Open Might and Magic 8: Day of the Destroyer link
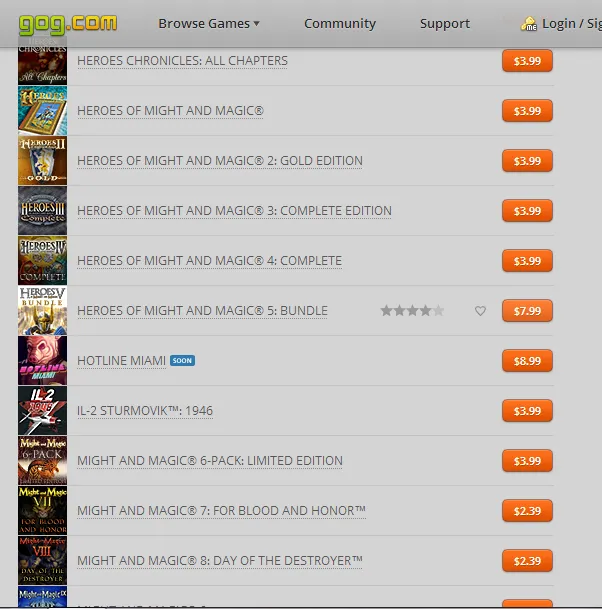602x609 pixels. click(x=220, y=560)
